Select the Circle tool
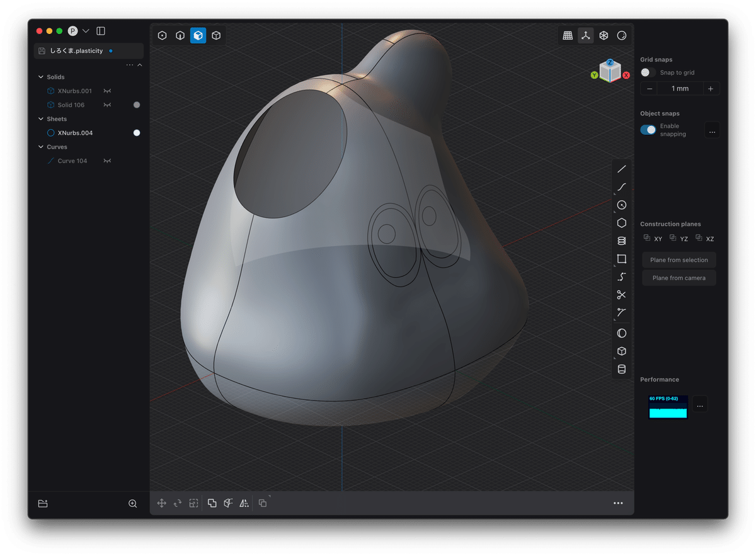Image resolution: width=756 pixels, height=556 pixels. (x=622, y=205)
